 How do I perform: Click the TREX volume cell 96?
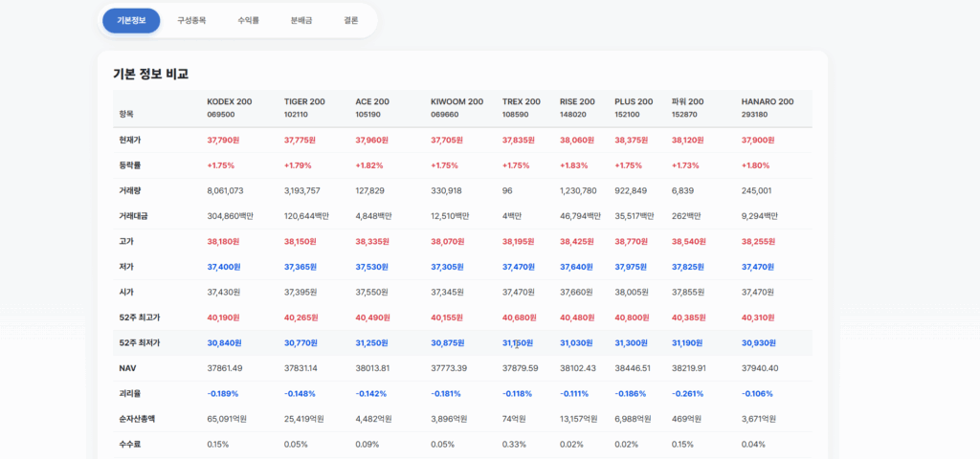pos(507,190)
